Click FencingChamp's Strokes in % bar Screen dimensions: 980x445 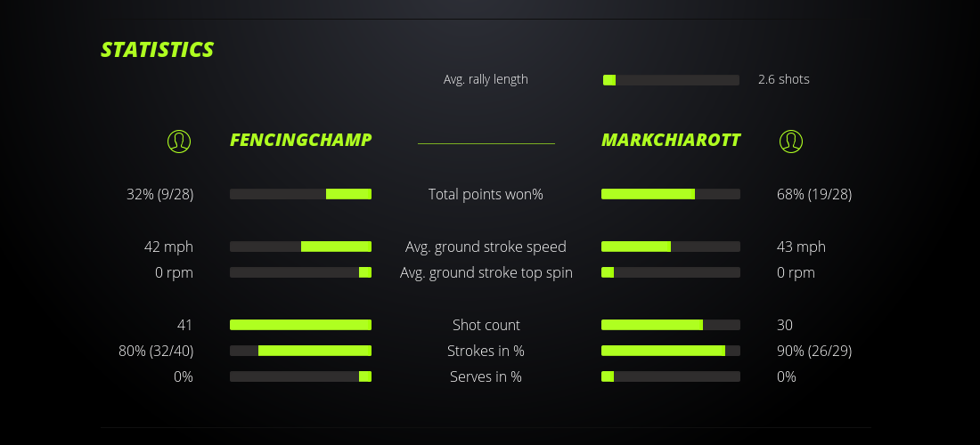(x=300, y=351)
